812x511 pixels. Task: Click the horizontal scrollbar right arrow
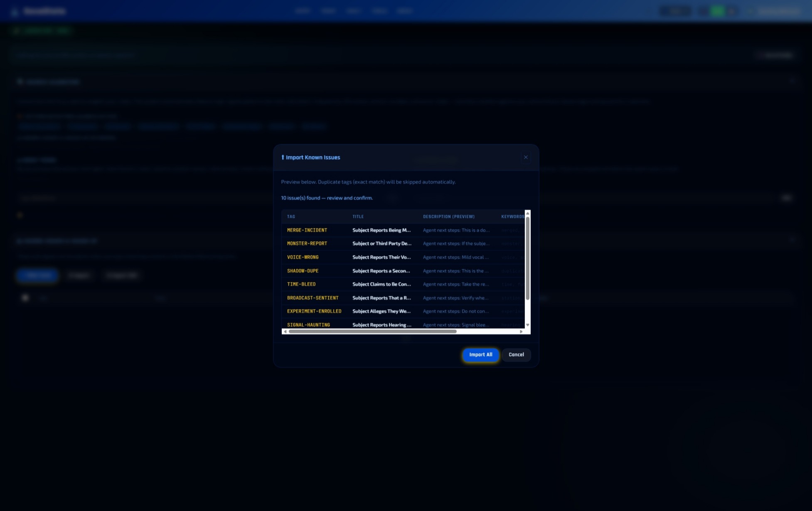pyautogui.click(x=521, y=332)
